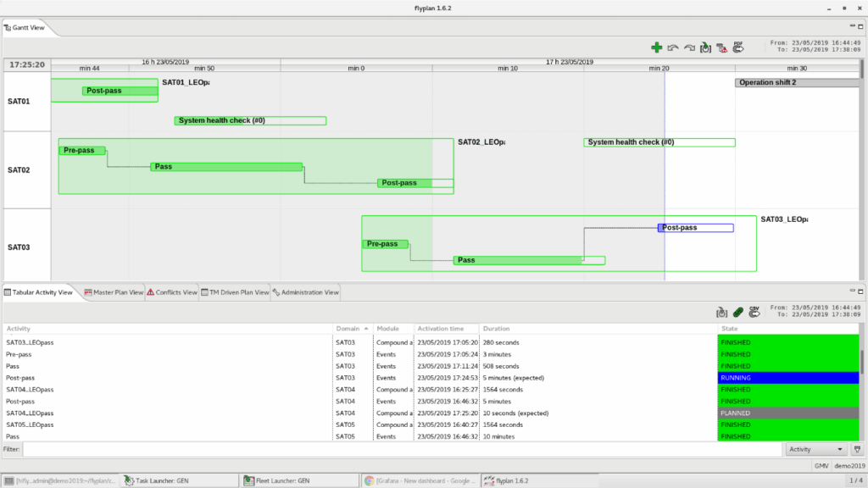Screen dimensions: 868x488
Task: Click the Gantt view vertical scrollbar
Action: 861,69
